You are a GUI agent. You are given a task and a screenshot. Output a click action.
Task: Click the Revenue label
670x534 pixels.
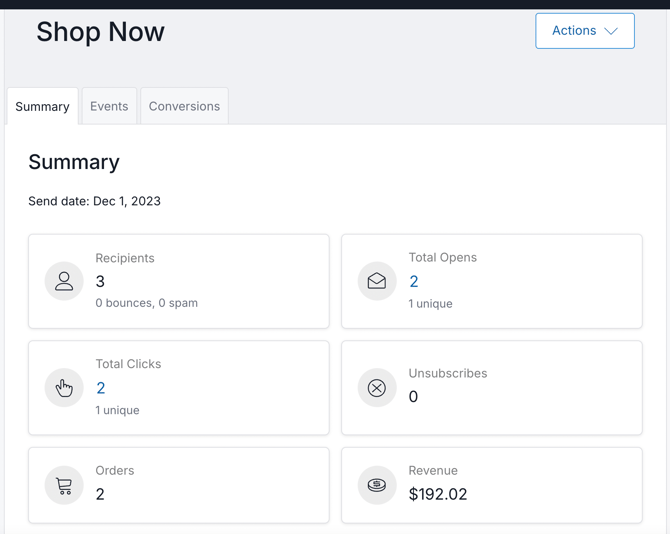coord(433,470)
